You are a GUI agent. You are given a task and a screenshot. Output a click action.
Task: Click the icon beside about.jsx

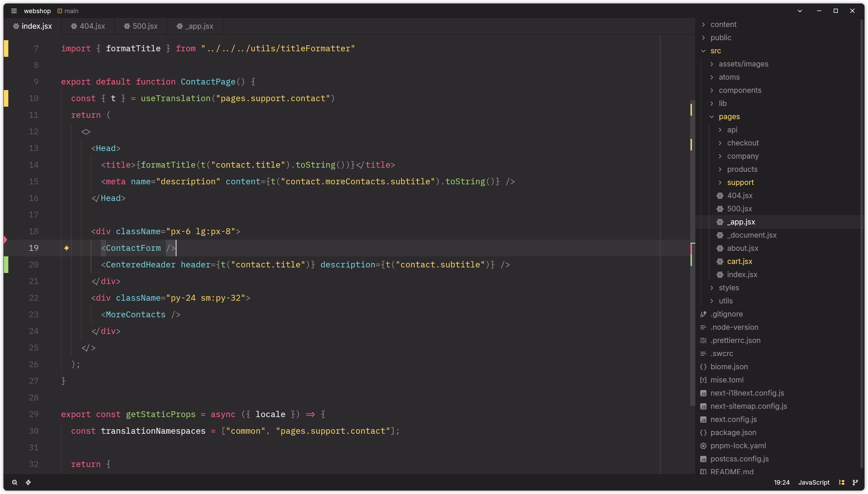(720, 248)
